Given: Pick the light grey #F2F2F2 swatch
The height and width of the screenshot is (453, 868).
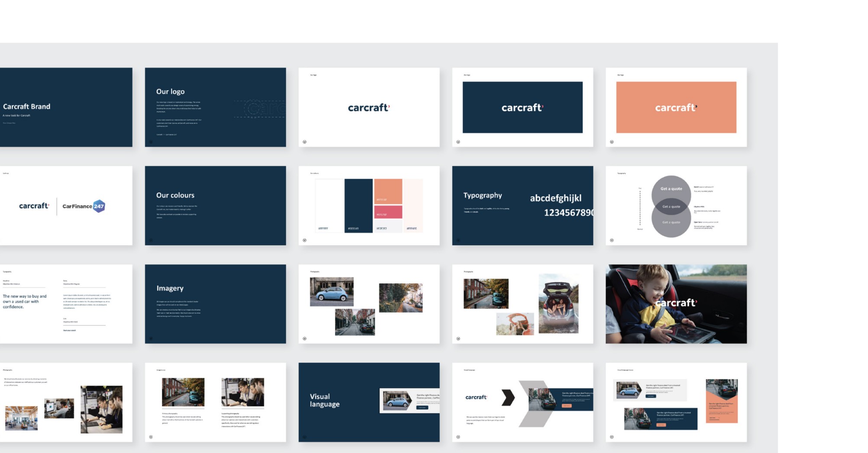Looking at the screenshot, I should click(x=388, y=226).
